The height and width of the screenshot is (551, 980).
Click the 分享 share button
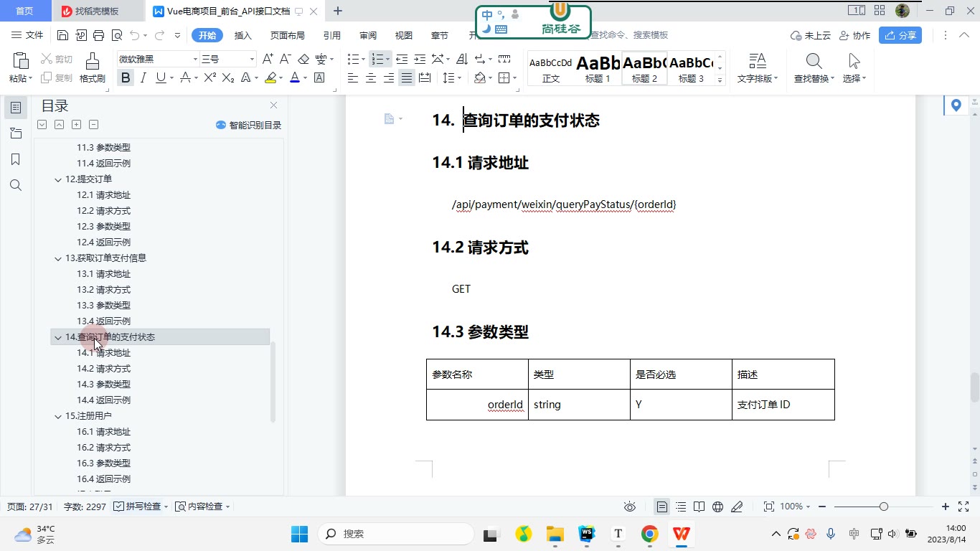(x=901, y=35)
